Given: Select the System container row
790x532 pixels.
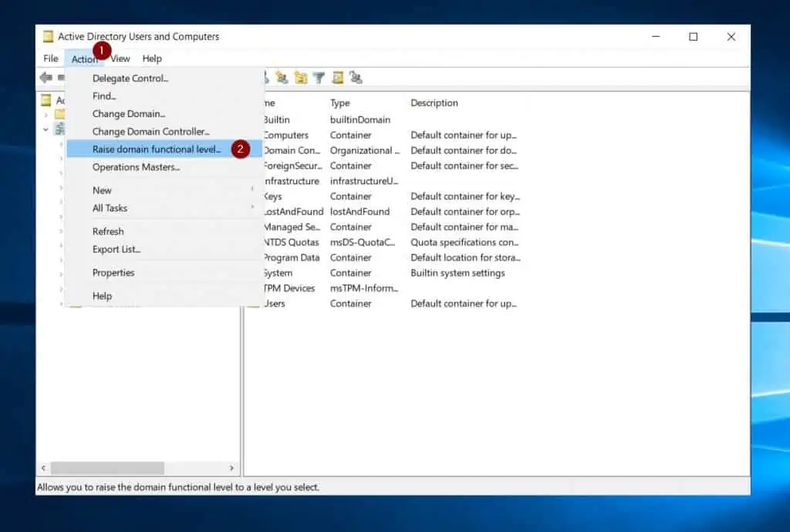Looking at the screenshot, I should tap(278, 273).
